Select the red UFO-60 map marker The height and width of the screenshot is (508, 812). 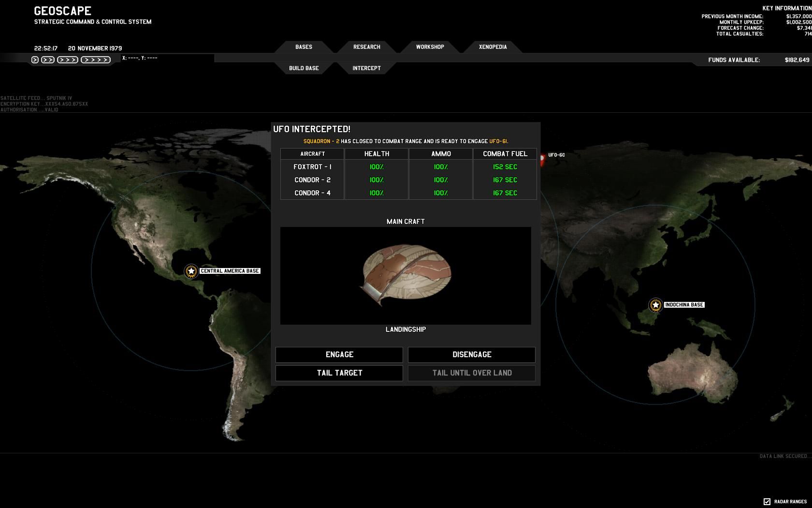point(542,158)
